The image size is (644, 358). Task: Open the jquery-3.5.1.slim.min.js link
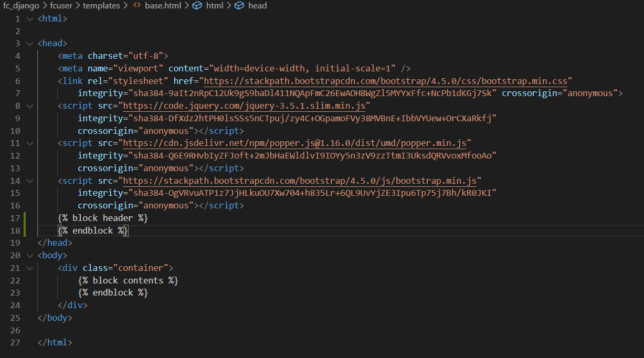coord(244,106)
